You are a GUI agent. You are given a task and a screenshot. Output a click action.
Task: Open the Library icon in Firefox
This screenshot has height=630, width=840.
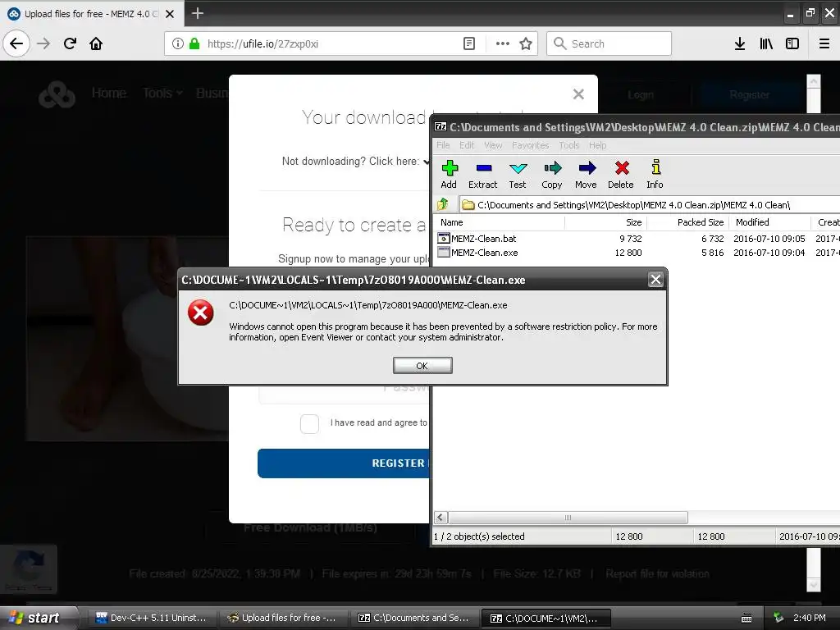766,43
